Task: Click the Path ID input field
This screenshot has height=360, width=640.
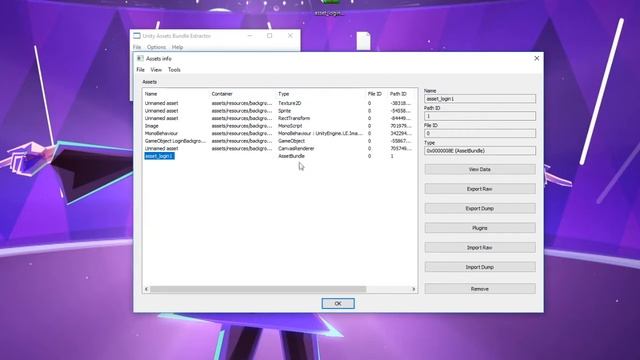Action: tap(480, 116)
